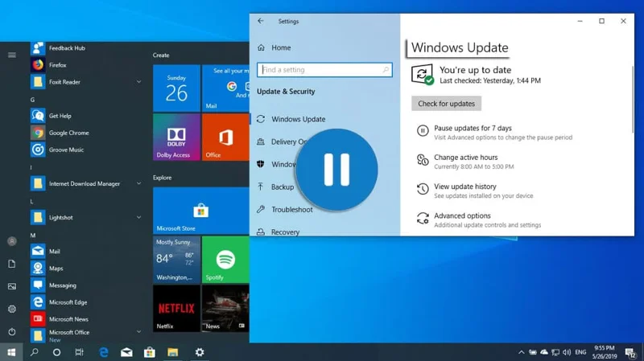644x361 pixels.
Task: Open taskbar Search
Action: (x=35, y=352)
